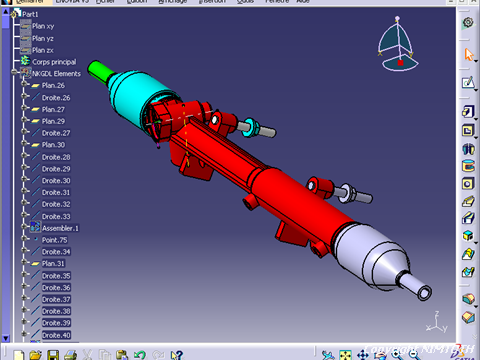Select Droite.36 in the tree
Viewport: 480px width, 360px height.
56,288
